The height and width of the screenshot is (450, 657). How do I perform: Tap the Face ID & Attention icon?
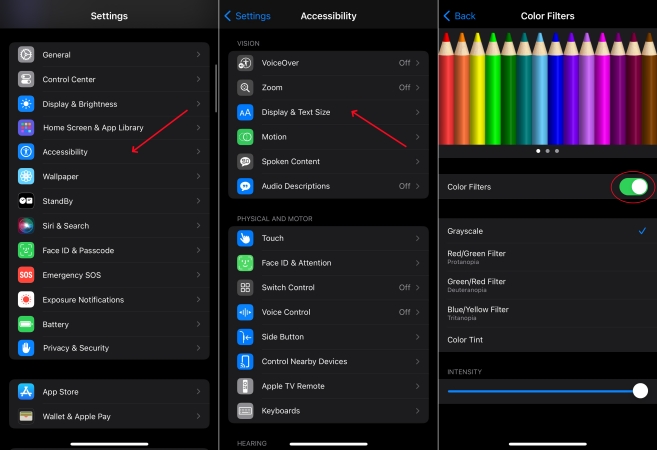click(245, 263)
